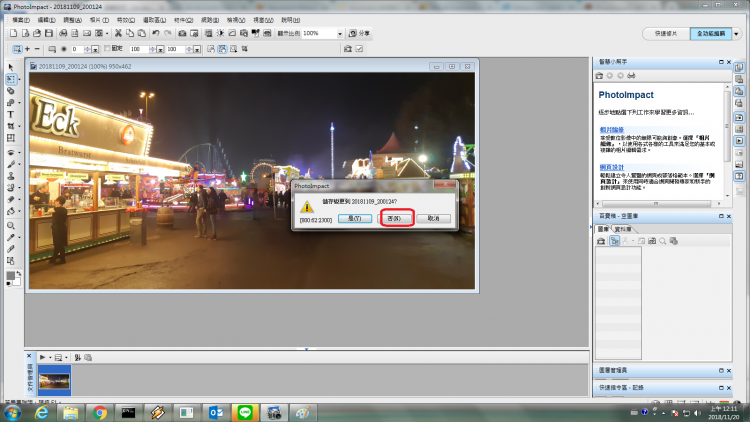Viewport: 750px width, 422px height.
Task: Open the last menu bar item (Help)
Action: [x=290, y=20]
